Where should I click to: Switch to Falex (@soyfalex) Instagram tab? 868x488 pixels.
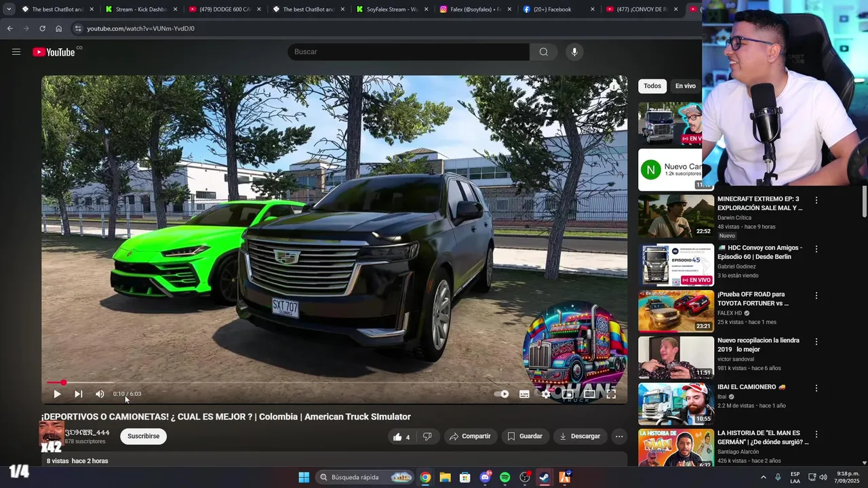pos(475,9)
